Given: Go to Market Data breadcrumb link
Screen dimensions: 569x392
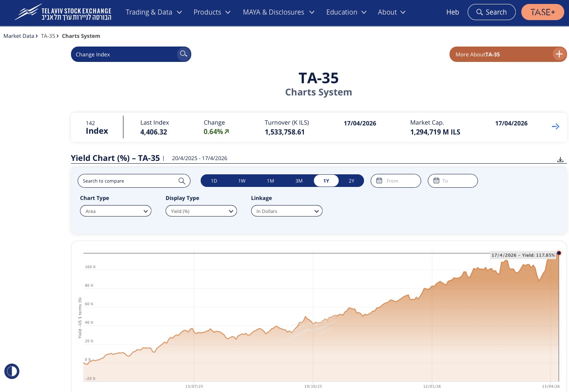Looking at the screenshot, I should pos(19,36).
